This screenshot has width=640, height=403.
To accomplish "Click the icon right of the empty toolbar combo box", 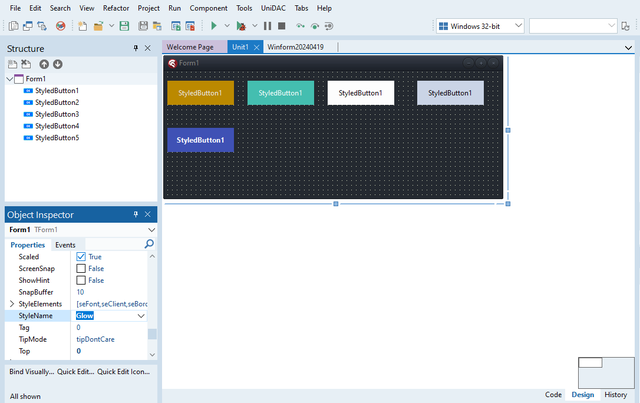I will pos(625,26).
